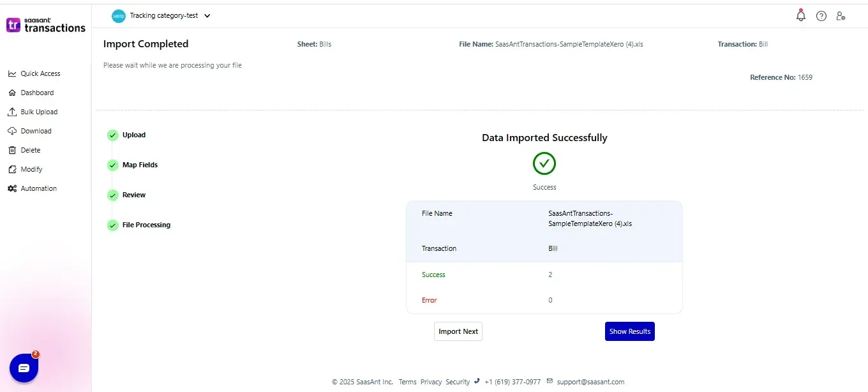
Task: Click the Delete trash icon
Action: [12, 150]
